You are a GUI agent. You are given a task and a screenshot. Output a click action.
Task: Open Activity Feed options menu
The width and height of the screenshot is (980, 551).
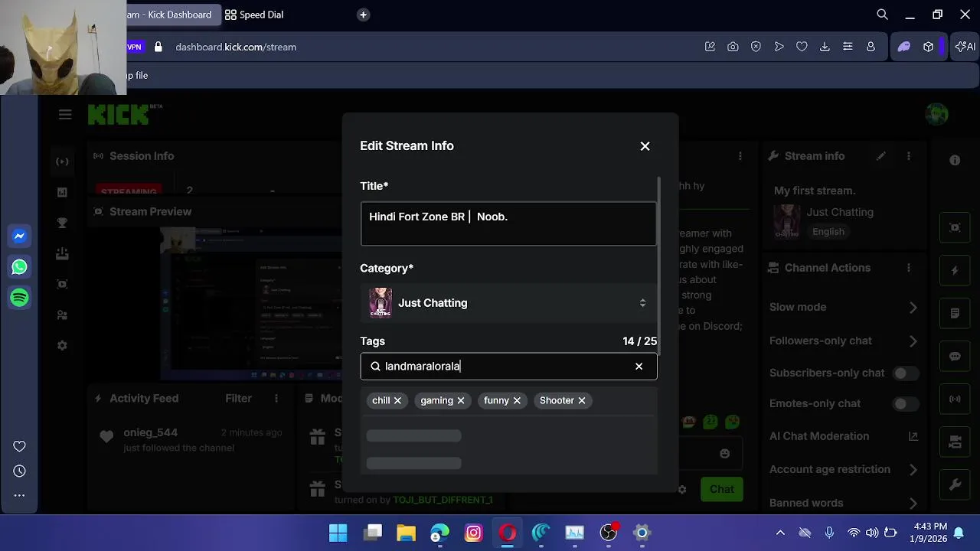[x=276, y=398]
